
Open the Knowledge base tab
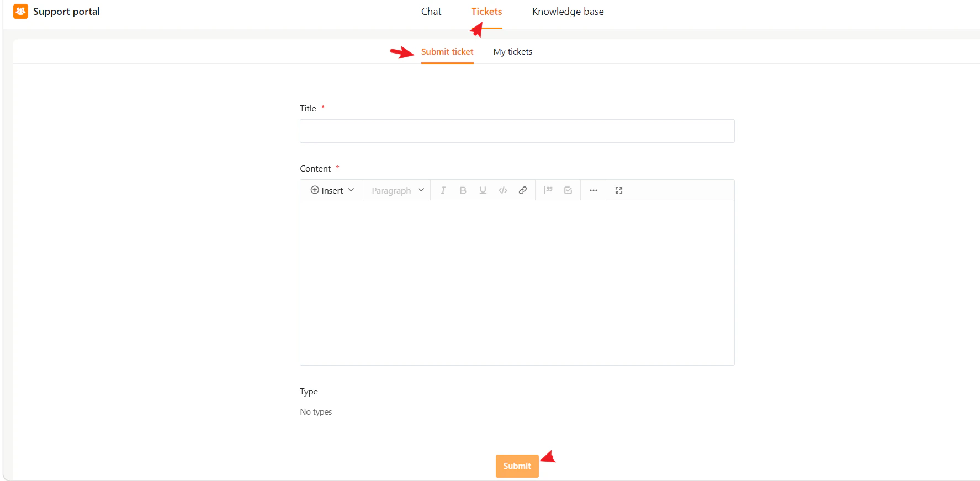click(x=568, y=12)
